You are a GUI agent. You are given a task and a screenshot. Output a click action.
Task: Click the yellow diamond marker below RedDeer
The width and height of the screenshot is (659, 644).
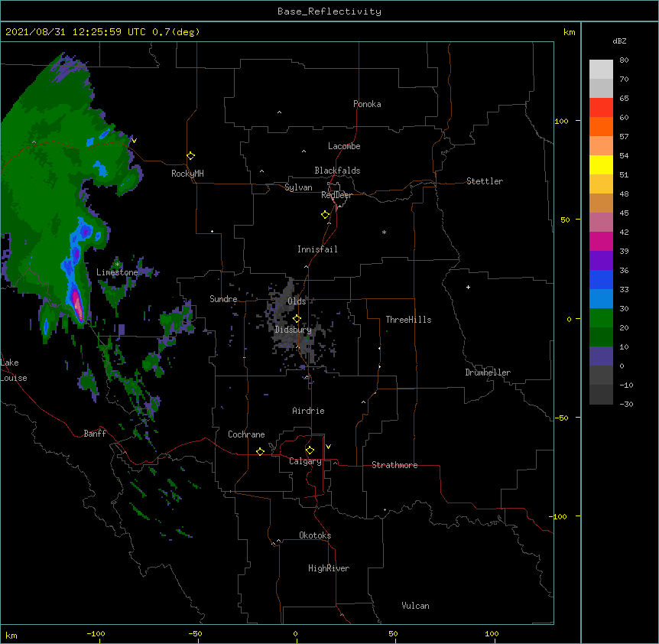tap(326, 215)
